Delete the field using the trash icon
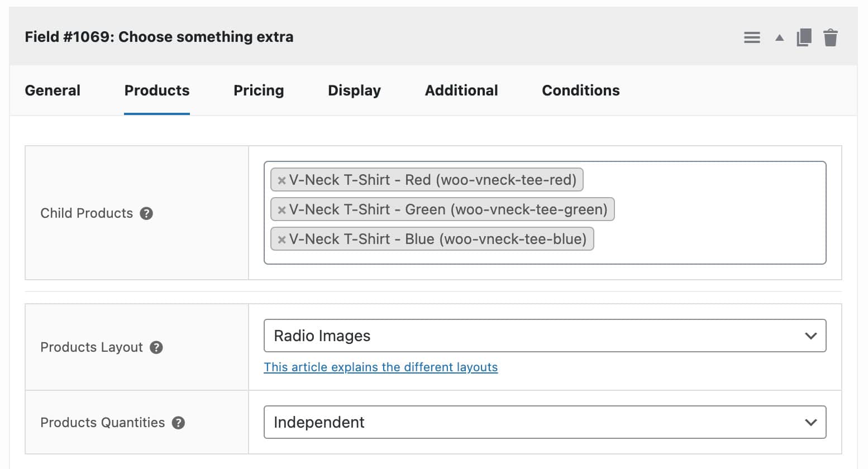 tap(831, 37)
